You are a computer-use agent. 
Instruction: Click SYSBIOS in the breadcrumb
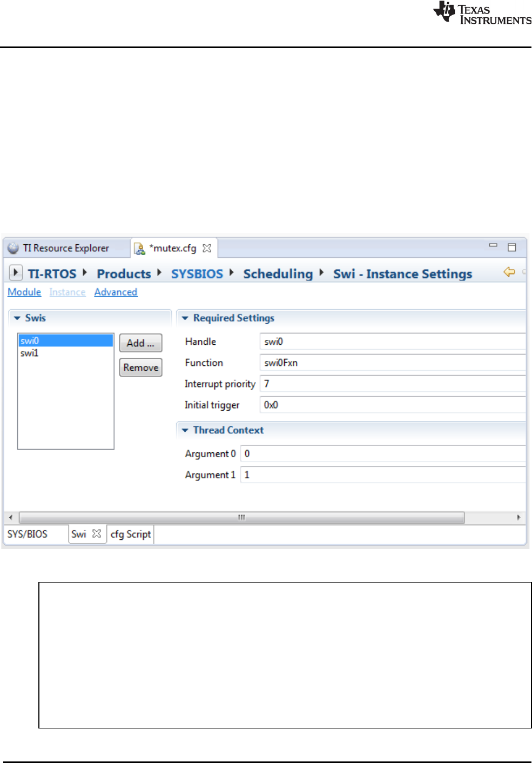[x=197, y=273]
